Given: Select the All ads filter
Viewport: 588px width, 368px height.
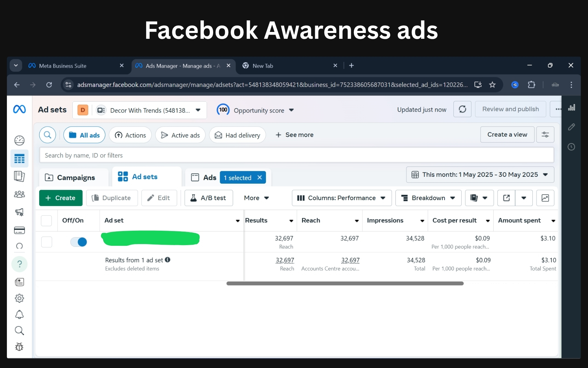Looking at the screenshot, I should pyautogui.click(x=84, y=135).
